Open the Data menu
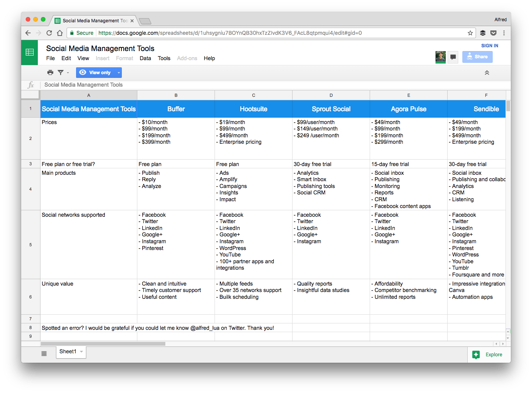Image resolution: width=532 pixels, height=393 pixels. tap(145, 58)
